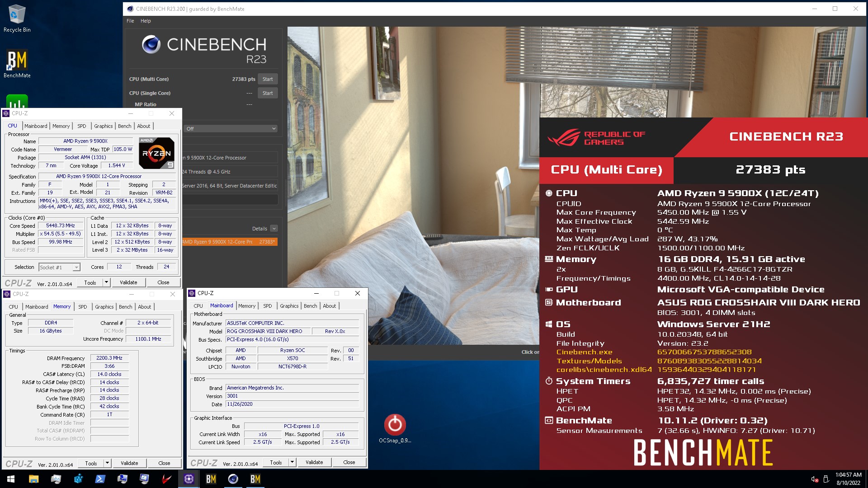
Task: Click the muted speaker tray icon
Action: click(x=814, y=479)
